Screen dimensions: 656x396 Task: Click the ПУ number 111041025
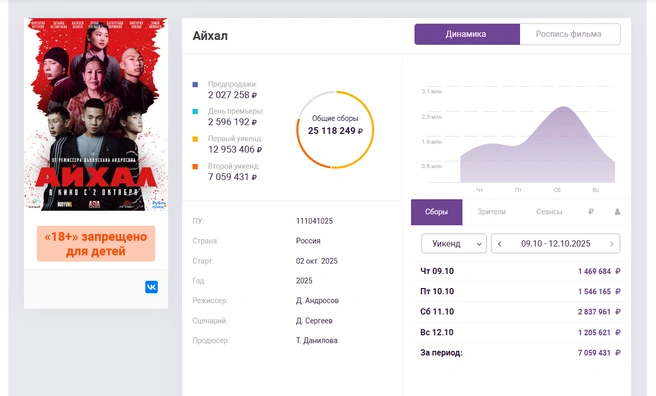(x=314, y=221)
